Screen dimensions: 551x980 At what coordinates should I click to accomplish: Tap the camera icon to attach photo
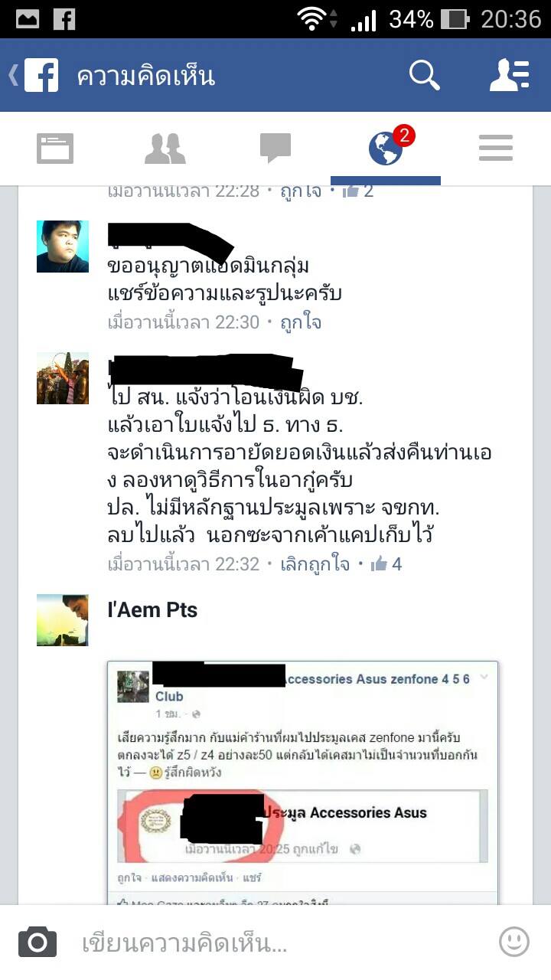click(x=37, y=942)
